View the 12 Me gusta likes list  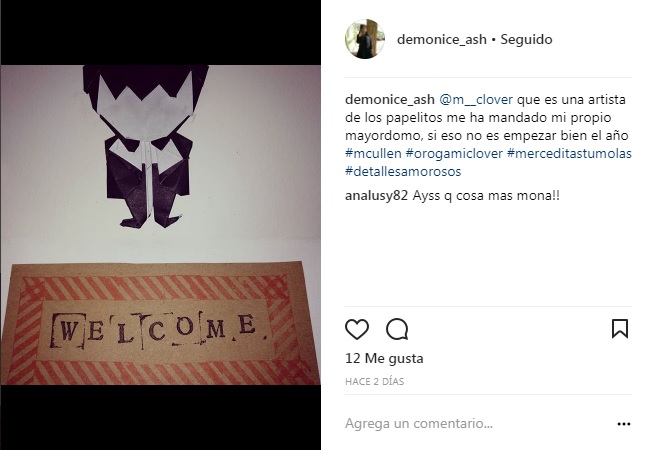(x=384, y=358)
